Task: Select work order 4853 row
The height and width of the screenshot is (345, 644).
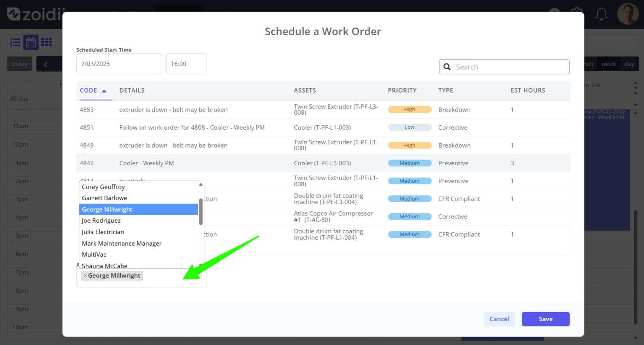Action: 323,110
